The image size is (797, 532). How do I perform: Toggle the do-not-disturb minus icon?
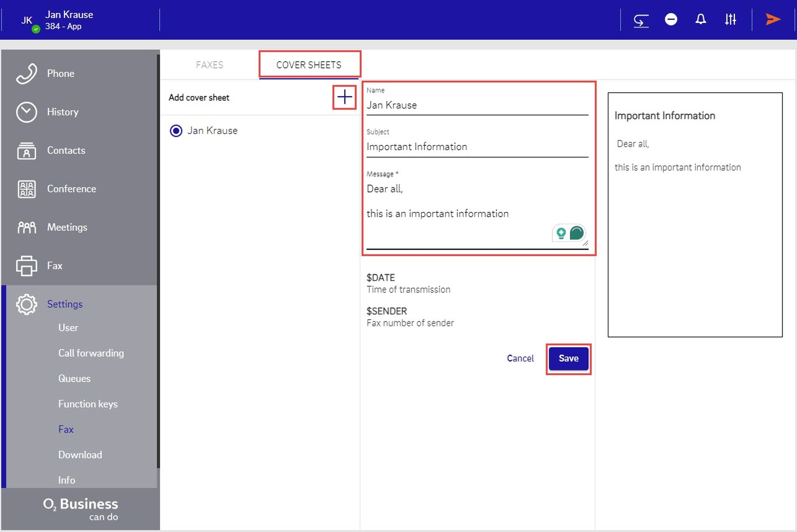coord(671,20)
